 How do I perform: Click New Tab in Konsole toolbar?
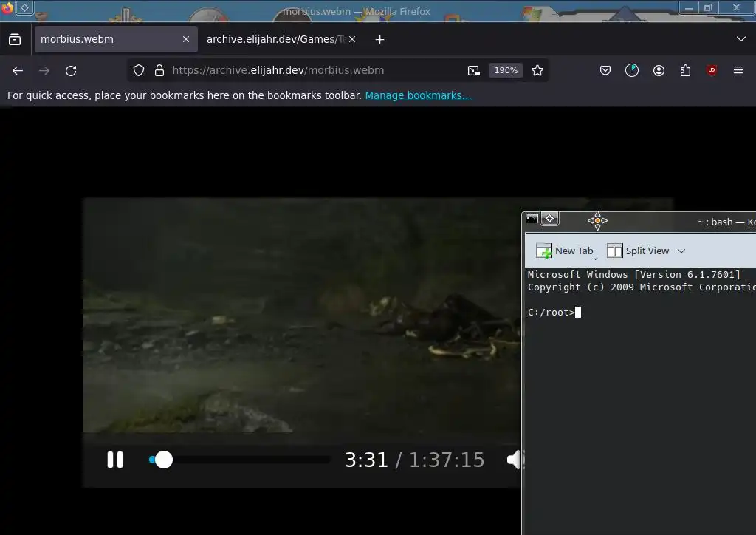564,251
